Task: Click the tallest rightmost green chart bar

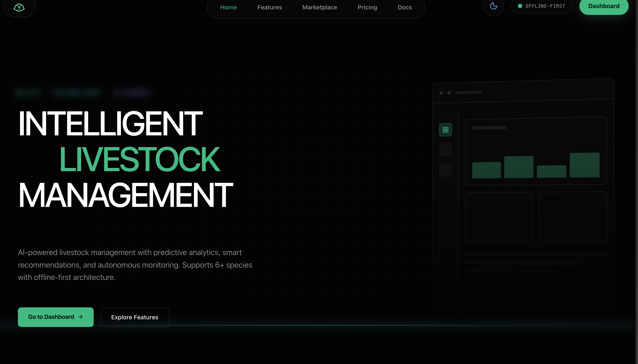Action: tap(585, 165)
